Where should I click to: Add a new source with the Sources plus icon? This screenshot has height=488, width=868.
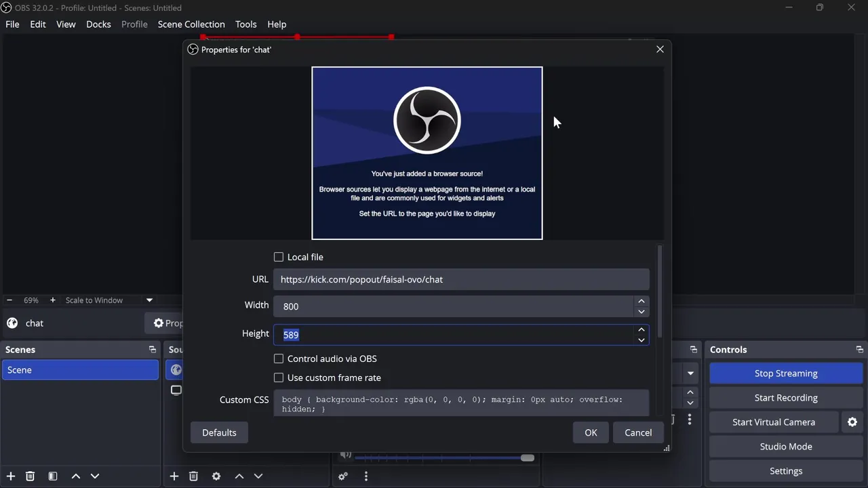174,476
